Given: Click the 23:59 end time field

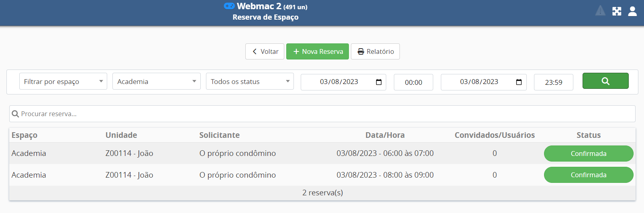Looking at the screenshot, I should click(553, 82).
